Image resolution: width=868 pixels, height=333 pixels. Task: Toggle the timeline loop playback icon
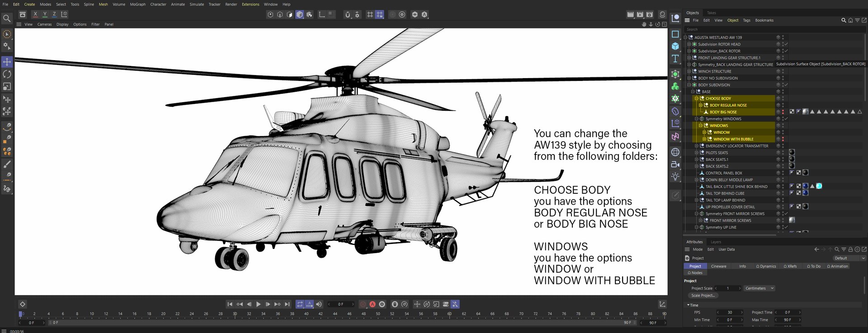[x=300, y=304]
